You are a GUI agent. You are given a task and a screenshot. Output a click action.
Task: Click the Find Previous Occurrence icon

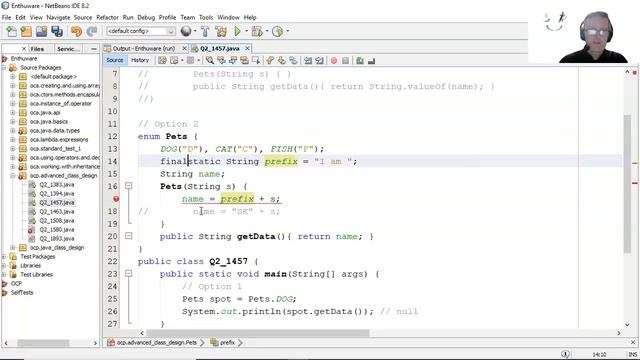coord(221,60)
